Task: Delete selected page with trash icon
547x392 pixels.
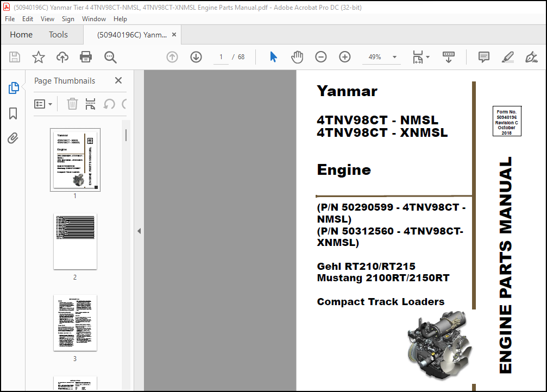Action: (72, 104)
